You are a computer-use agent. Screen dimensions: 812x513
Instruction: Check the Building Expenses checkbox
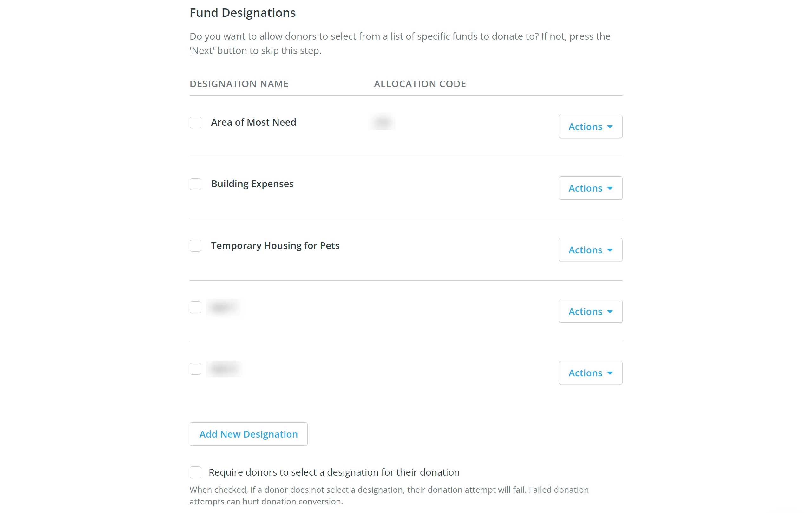click(196, 184)
